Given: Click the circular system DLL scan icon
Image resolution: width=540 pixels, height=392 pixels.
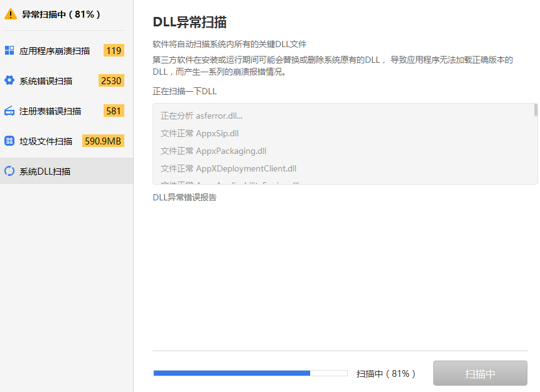Looking at the screenshot, I should 9,170.
